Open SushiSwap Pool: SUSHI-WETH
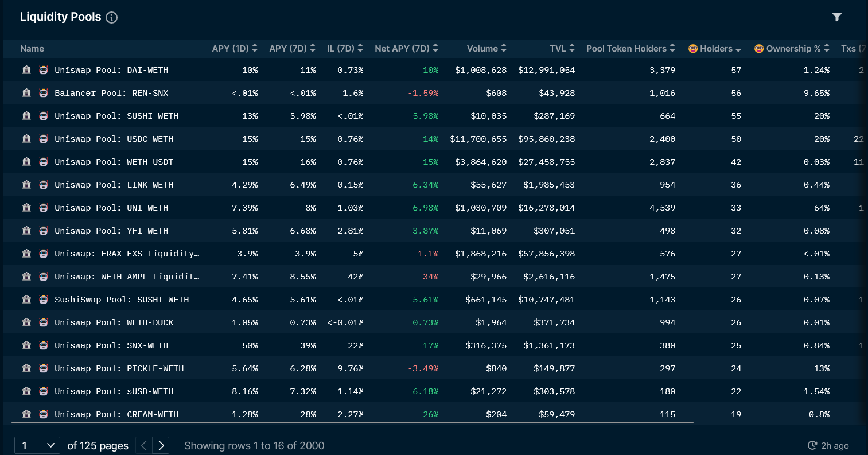Screen dimensions: 868x455 pos(122,300)
